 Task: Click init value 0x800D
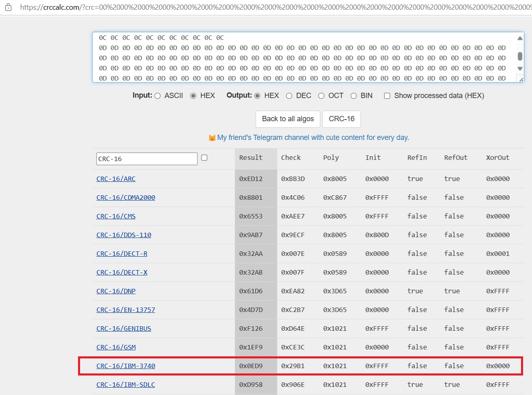pyautogui.click(x=377, y=235)
